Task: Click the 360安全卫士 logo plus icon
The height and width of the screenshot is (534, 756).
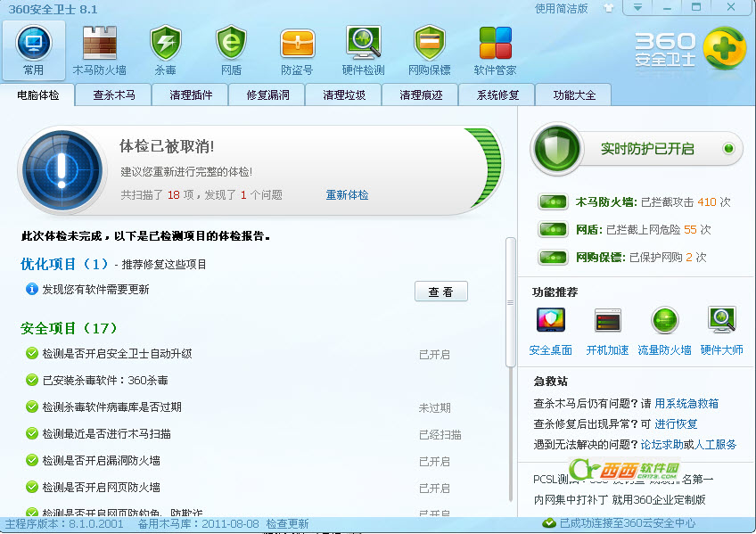Action: [x=724, y=48]
